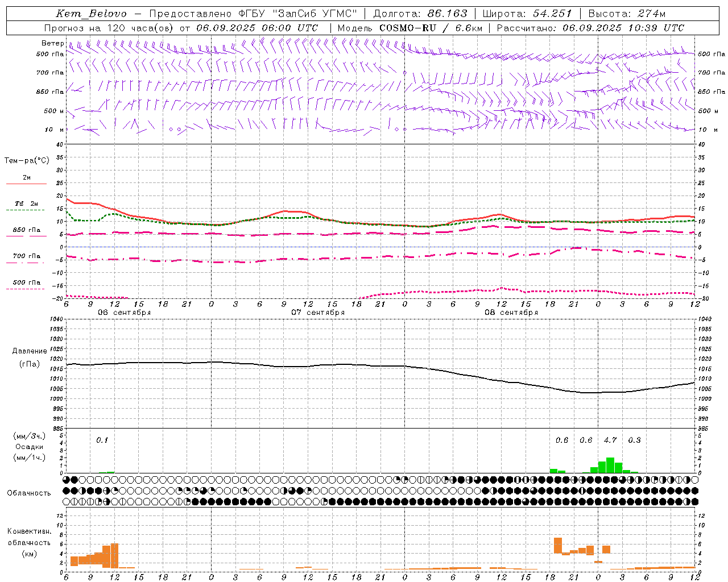Click the Ветер panel label
Viewport: 728px width, 582px height.
pyautogui.click(x=52, y=43)
